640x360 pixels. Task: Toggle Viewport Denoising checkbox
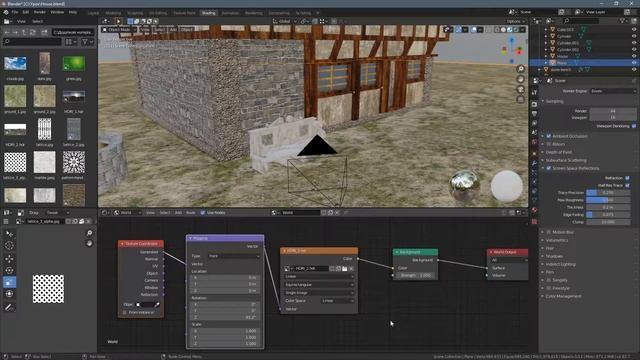click(x=634, y=126)
